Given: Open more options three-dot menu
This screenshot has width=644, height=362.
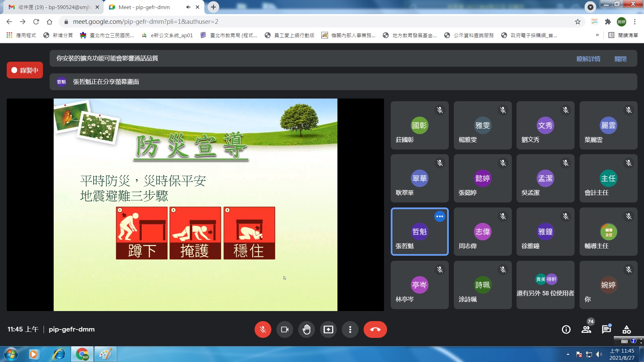Looking at the screenshot, I should [x=350, y=329].
